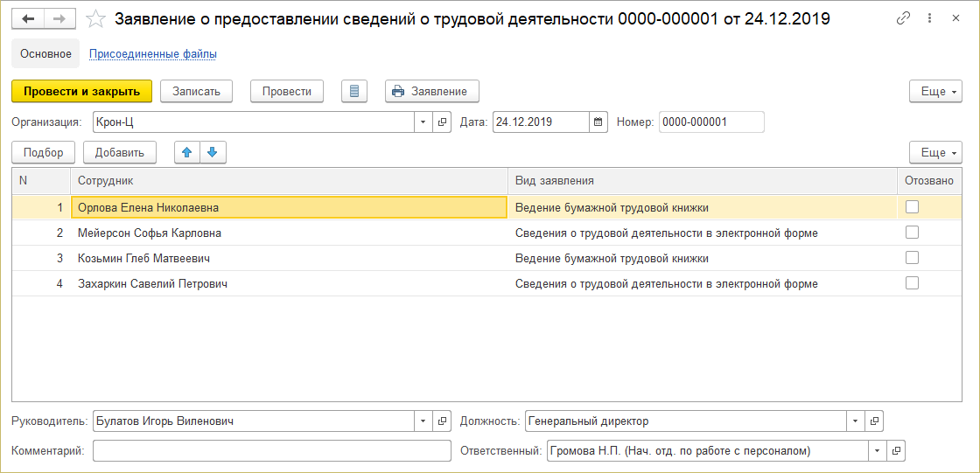
Task: Add document to favorites with star icon
Action: point(96,18)
